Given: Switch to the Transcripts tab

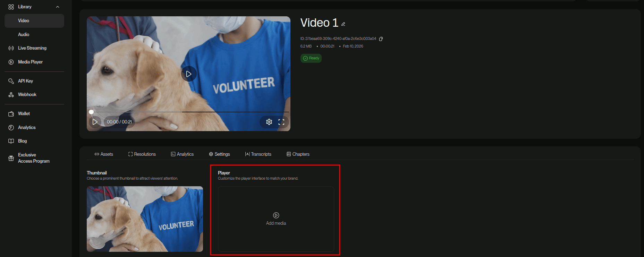Looking at the screenshot, I should point(258,154).
